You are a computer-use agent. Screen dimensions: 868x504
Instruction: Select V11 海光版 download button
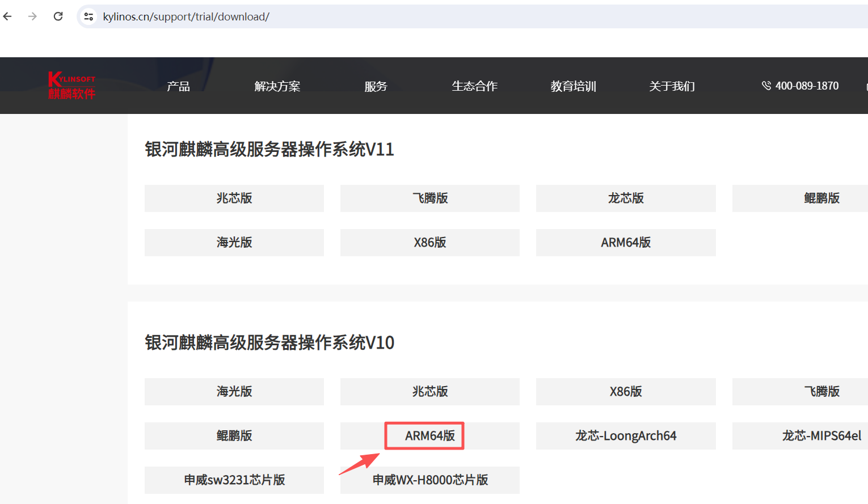coord(234,243)
